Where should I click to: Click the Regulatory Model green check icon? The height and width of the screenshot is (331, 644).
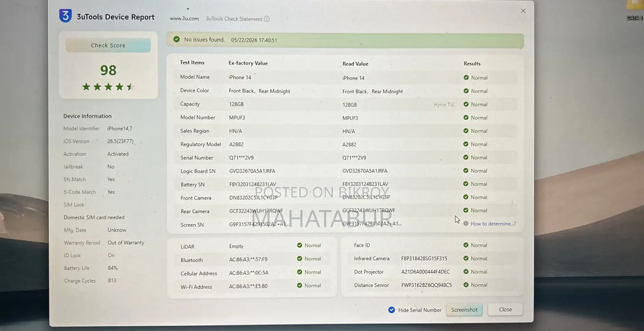466,144
